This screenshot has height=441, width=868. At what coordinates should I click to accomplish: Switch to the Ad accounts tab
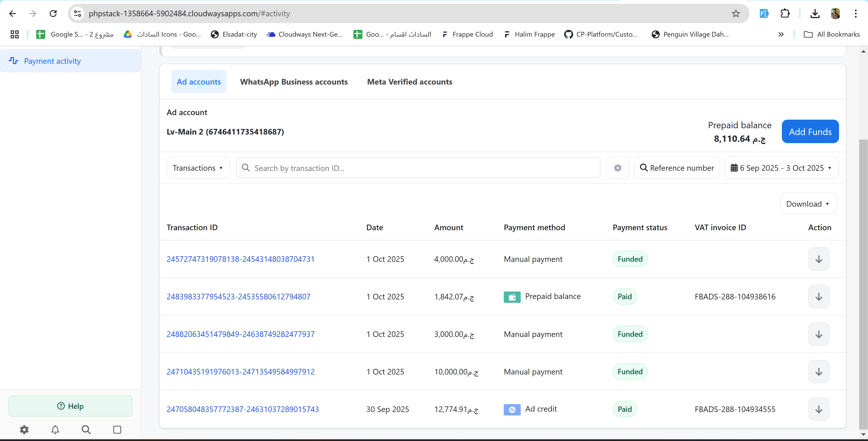pyautogui.click(x=199, y=82)
